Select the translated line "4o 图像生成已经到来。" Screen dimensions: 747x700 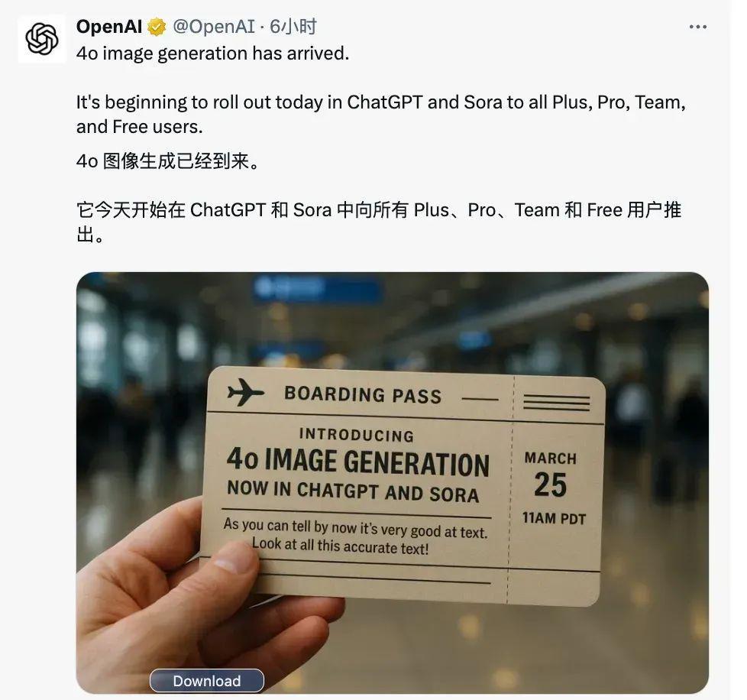pos(167,161)
